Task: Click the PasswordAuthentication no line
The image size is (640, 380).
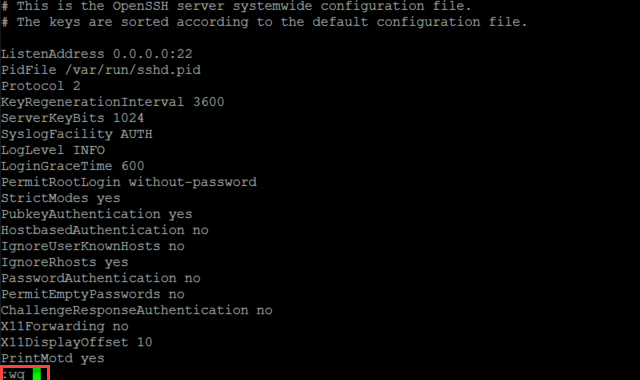Action: pos(101,278)
